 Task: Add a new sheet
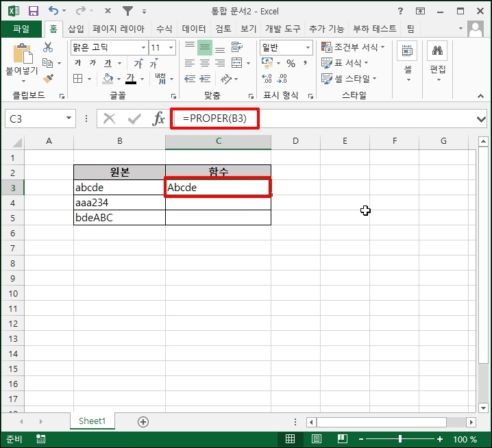point(143,422)
